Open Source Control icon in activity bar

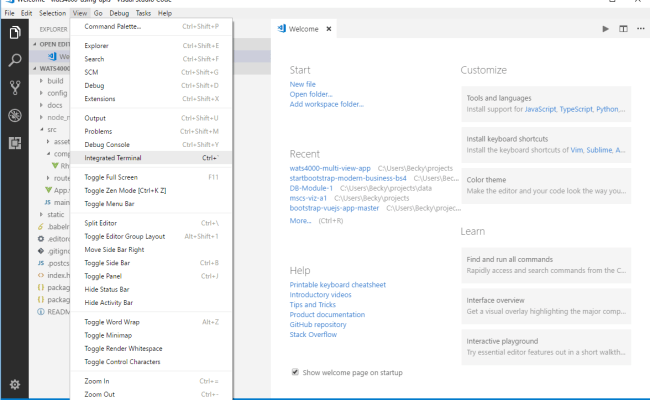click(x=15, y=87)
